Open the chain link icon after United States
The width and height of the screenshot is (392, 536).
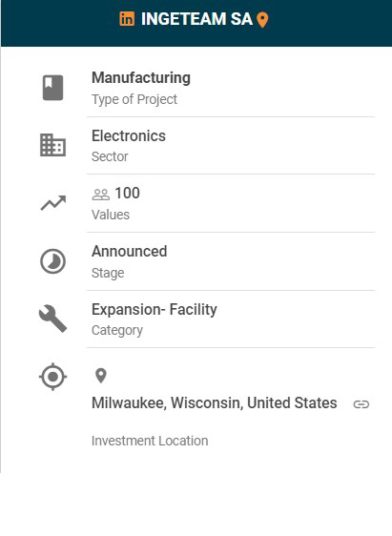(361, 404)
